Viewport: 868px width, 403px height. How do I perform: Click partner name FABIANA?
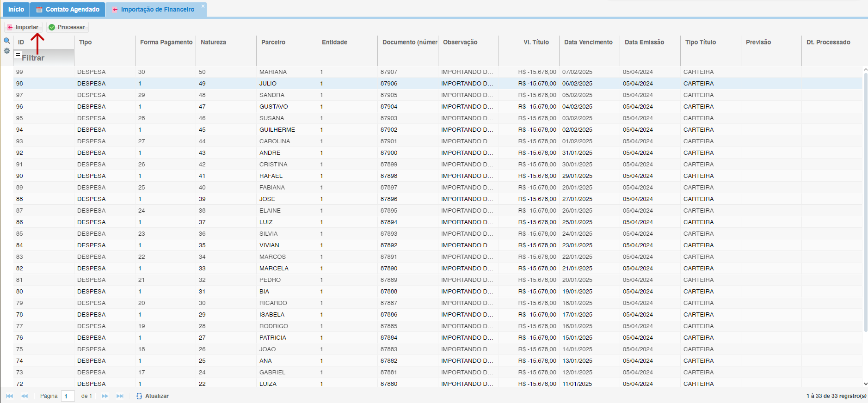(x=272, y=187)
